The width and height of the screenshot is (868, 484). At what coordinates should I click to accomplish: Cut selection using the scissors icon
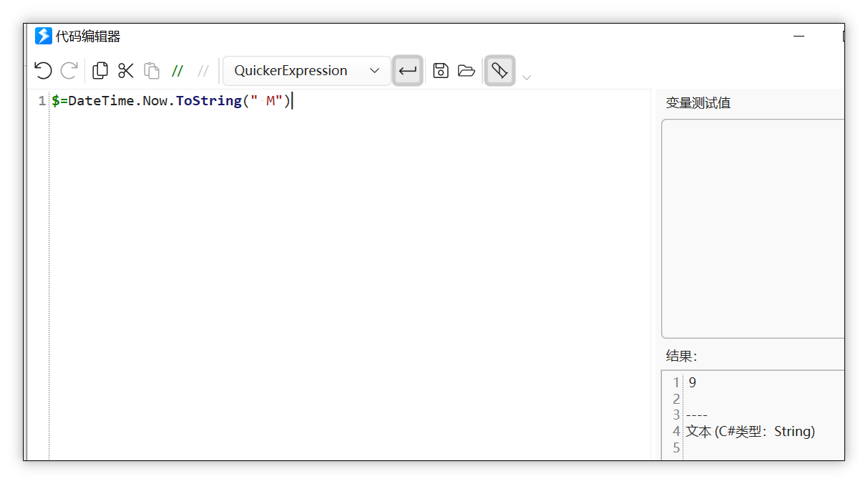tap(126, 70)
